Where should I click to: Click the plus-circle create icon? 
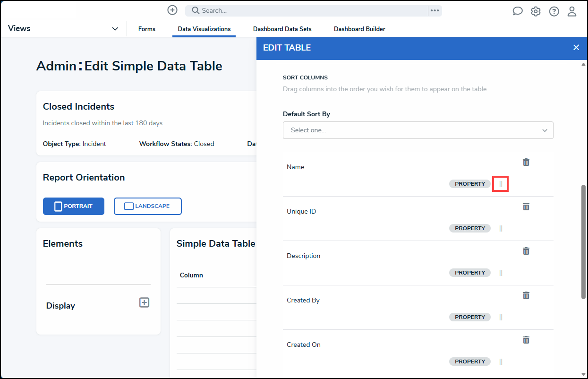pos(172,10)
